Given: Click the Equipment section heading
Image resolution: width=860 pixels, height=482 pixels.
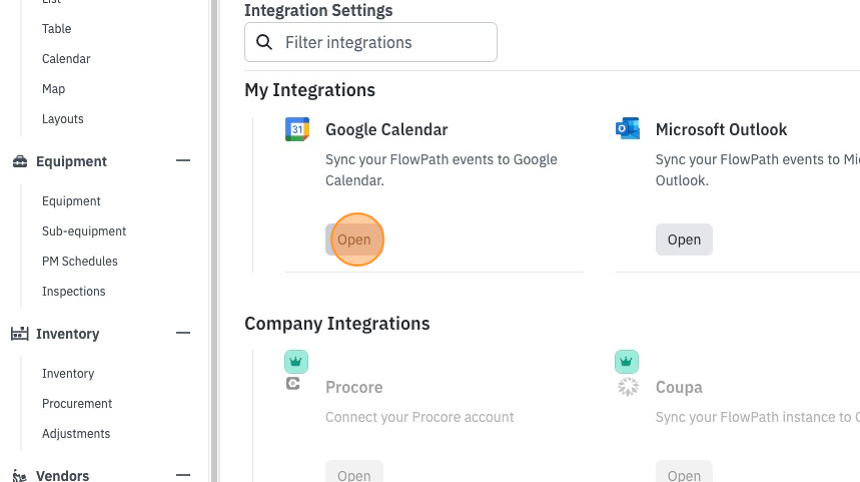Looking at the screenshot, I should pyautogui.click(x=71, y=161).
